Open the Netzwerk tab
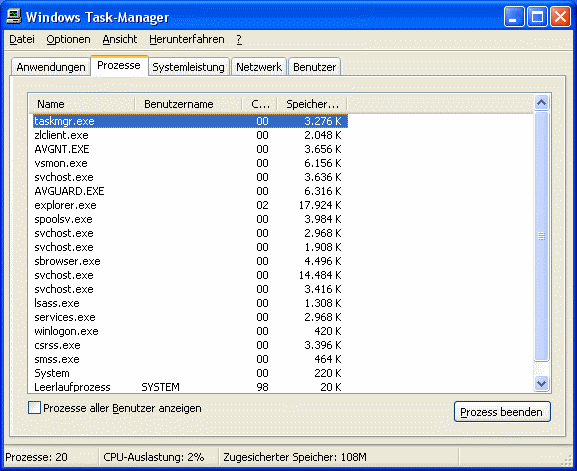This screenshot has height=471, width=577. [259, 67]
